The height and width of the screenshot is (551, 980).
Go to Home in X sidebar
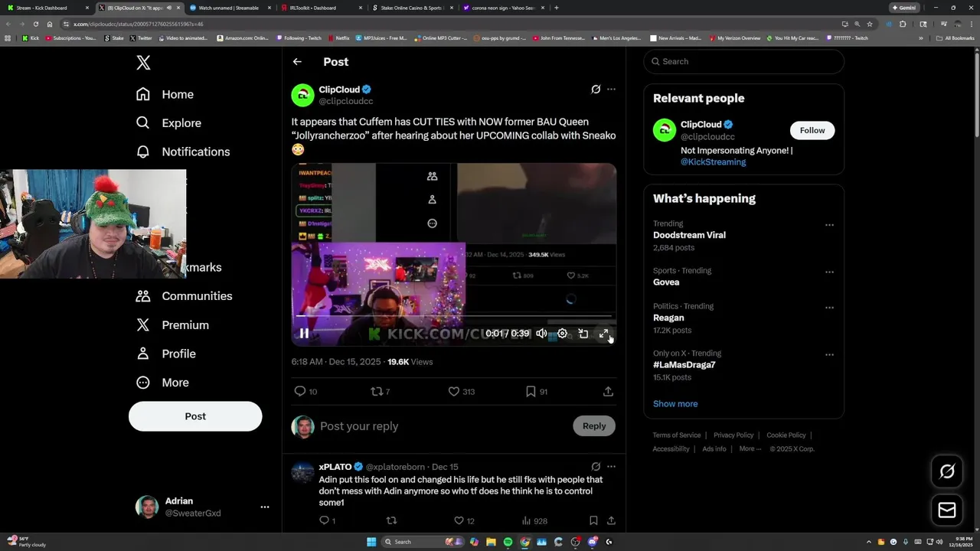pyautogui.click(x=165, y=94)
